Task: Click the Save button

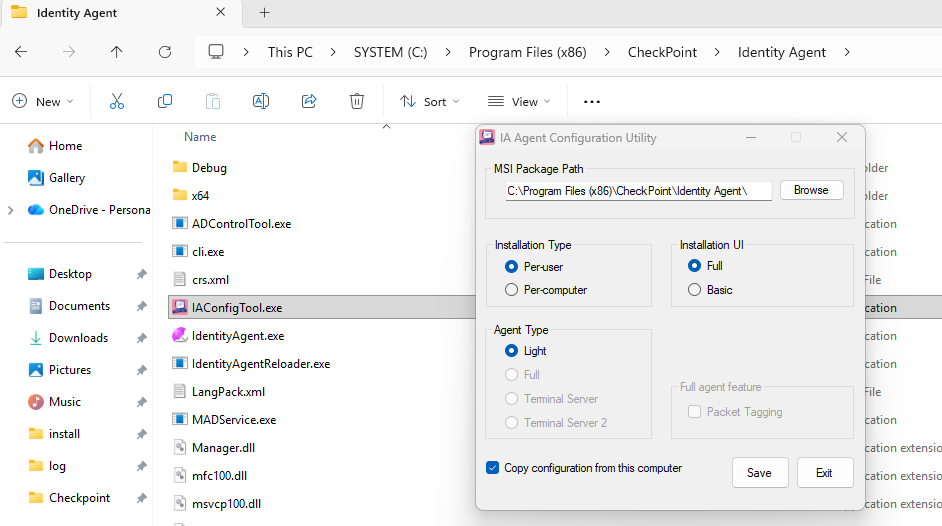Action: pos(759,473)
